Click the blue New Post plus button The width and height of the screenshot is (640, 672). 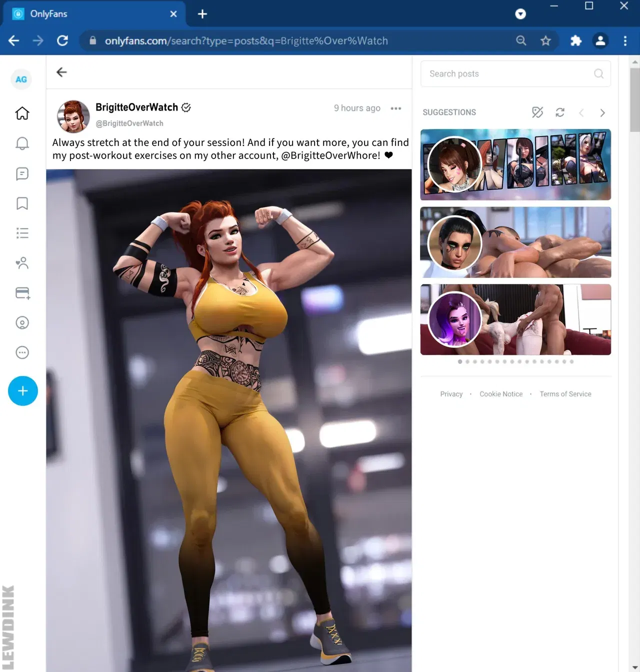coord(23,391)
